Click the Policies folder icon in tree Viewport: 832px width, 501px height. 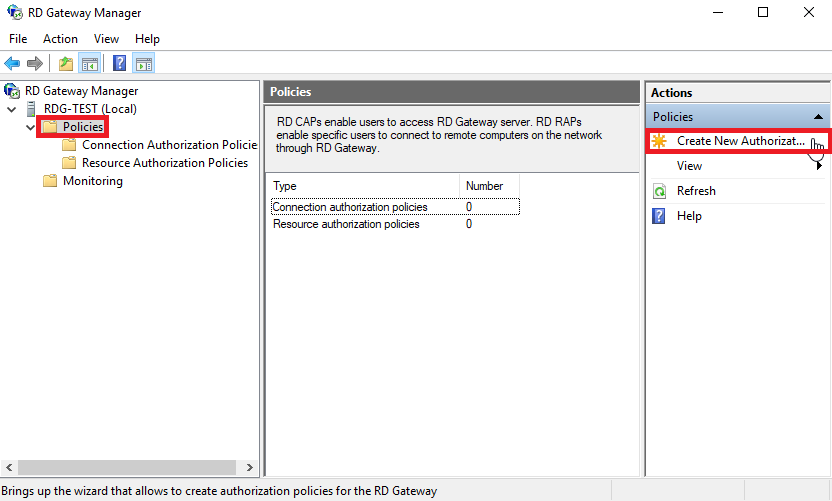pos(50,127)
